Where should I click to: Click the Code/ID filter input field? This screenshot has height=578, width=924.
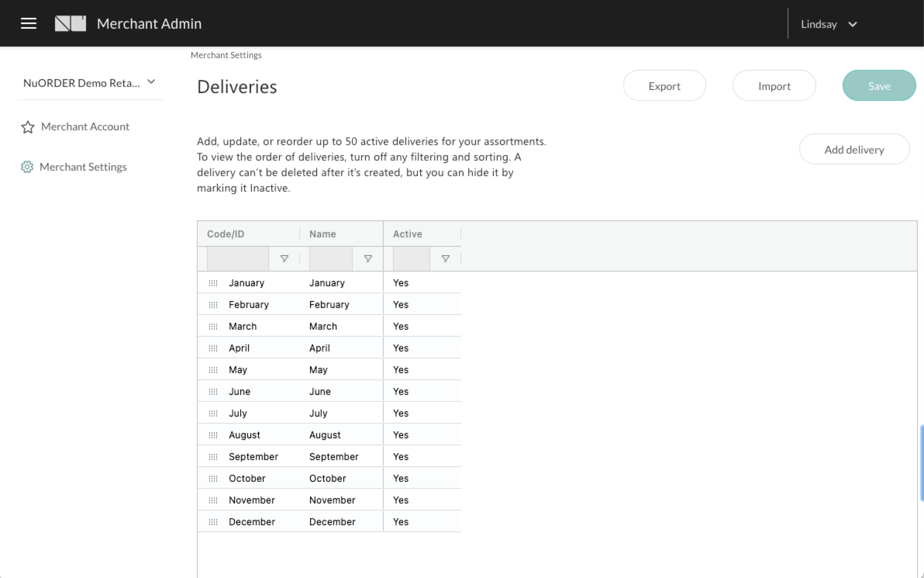(238, 258)
